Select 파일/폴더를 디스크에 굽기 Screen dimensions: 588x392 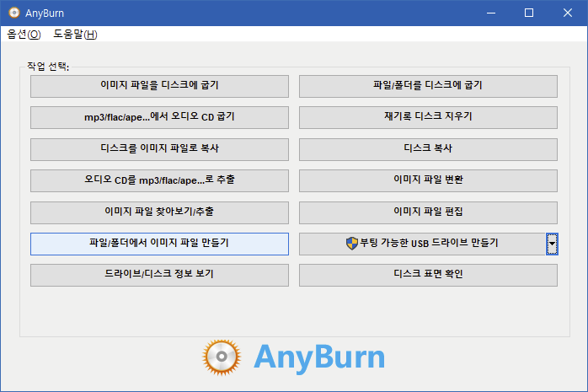(428, 86)
